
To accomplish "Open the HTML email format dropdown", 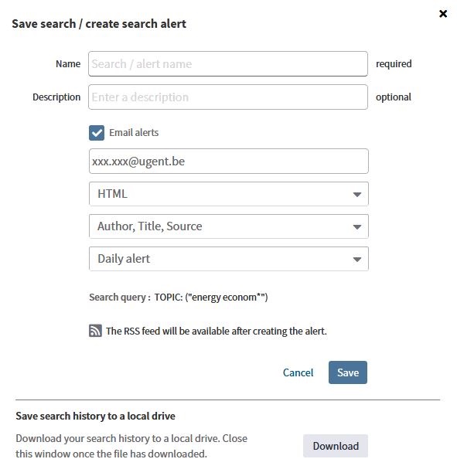I will point(229,194).
